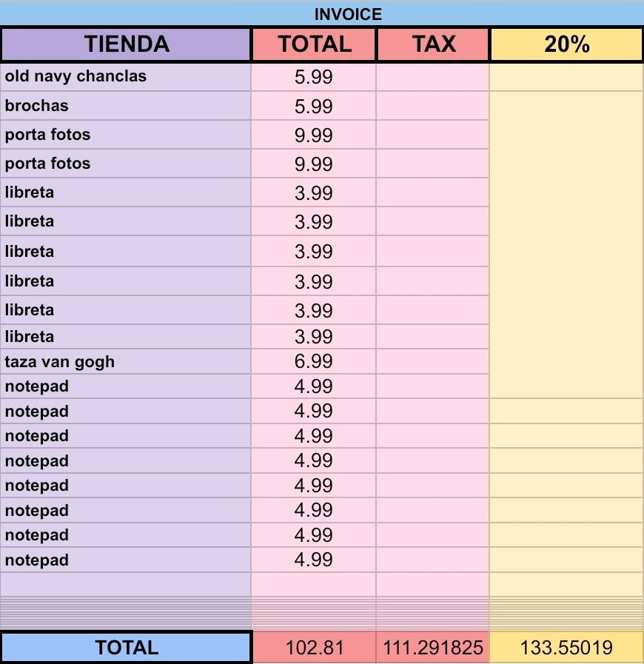
Task: Select the TAX header cell
Action: tap(433, 44)
